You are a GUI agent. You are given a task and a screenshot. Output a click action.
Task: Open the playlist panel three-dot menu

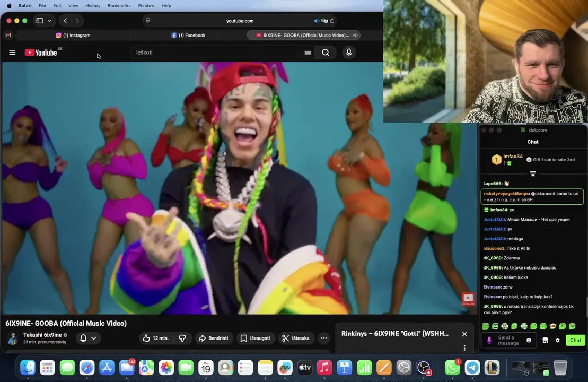click(464, 348)
